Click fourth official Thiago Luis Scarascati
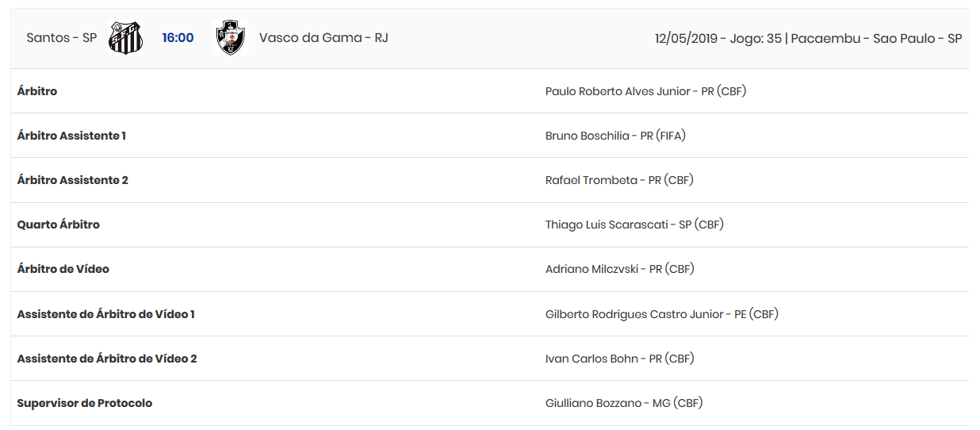Viewport: 980px width, 430px height. coord(634,225)
